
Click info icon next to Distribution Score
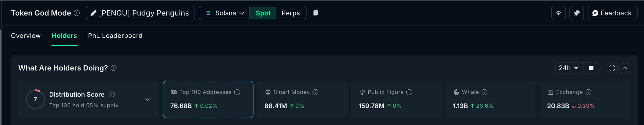click(x=112, y=94)
